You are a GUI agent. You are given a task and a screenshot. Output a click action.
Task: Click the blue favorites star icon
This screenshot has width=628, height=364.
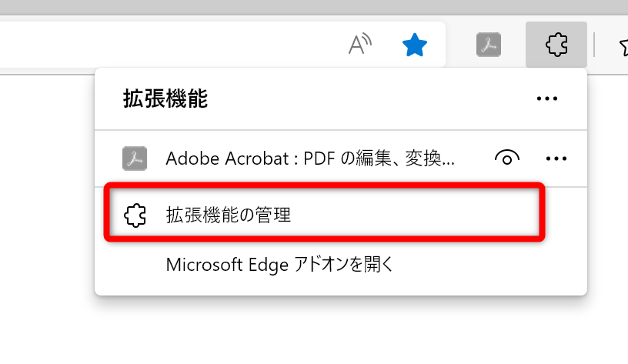[x=415, y=45]
